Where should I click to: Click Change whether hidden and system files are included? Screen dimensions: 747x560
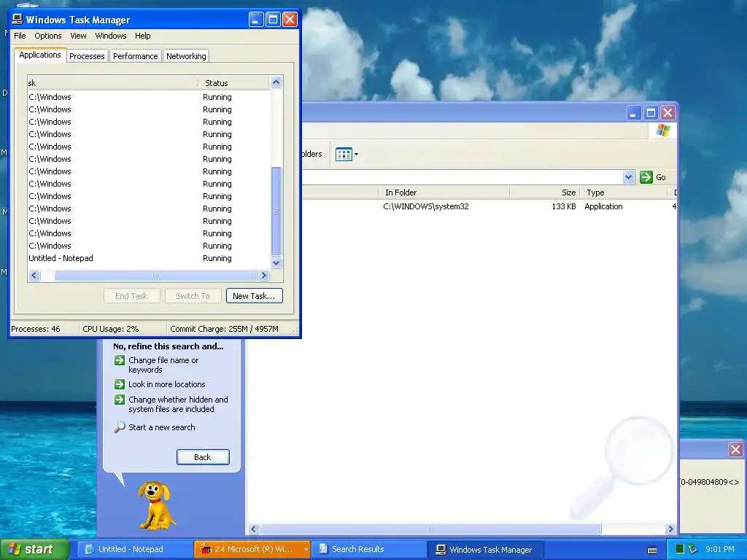coord(178,404)
